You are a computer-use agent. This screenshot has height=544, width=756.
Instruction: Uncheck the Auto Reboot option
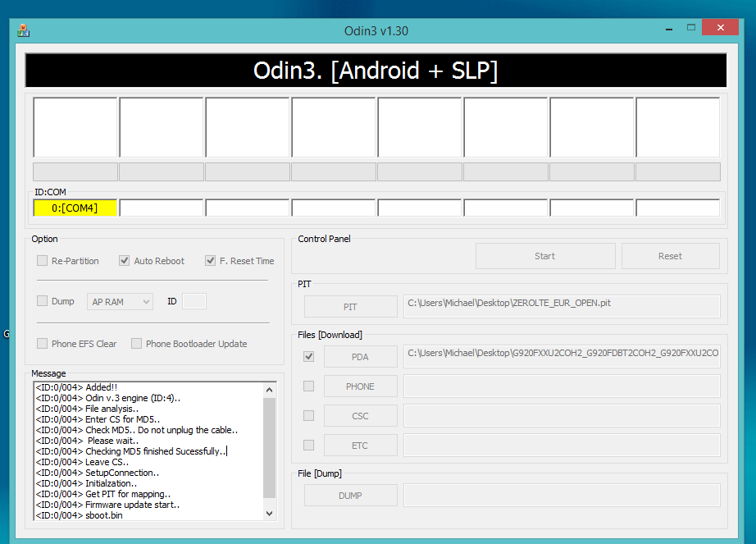pos(125,261)
